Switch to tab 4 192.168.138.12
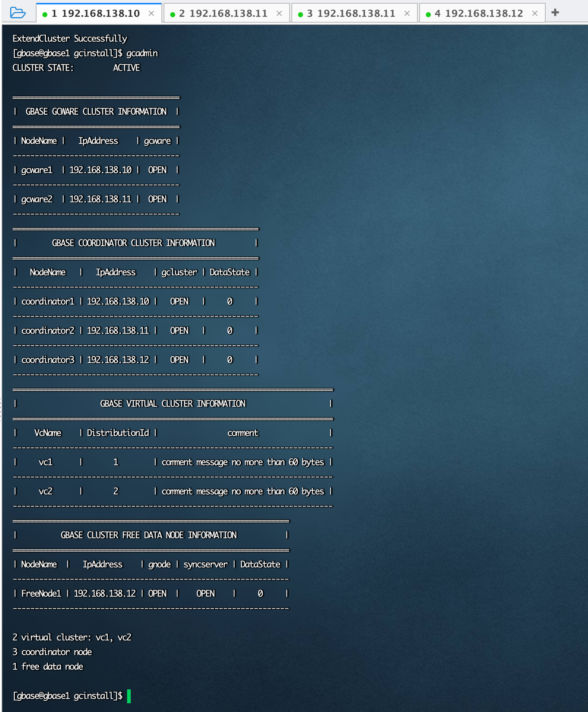Screen dimensions: 588x712 pyautogui.click(x=482, y=14)
